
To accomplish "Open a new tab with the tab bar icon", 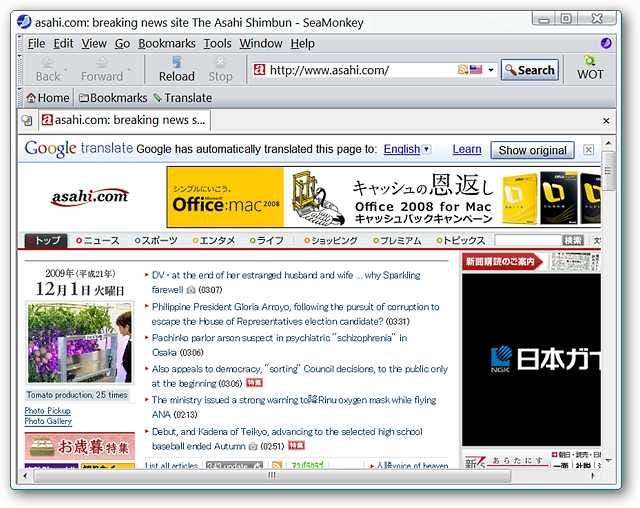I will (x=27, y=120).
